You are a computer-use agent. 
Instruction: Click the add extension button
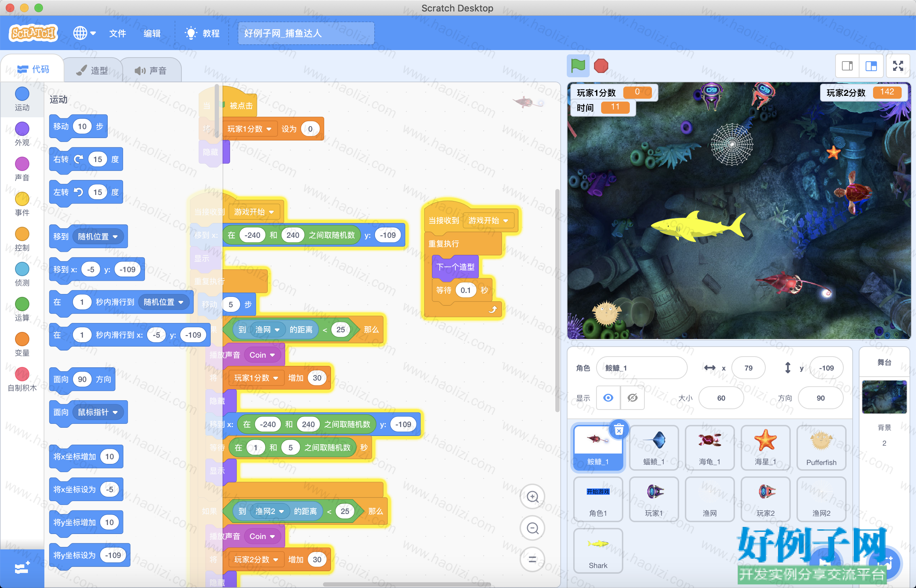click(x=22, y=568)
